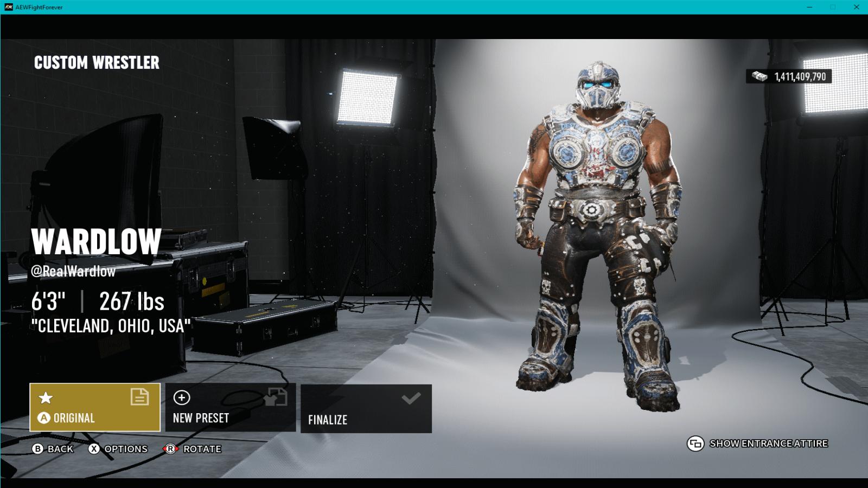The width and height of the screenshot is (868, 488).
Task: Click the Show Entrance Attire button icon
Action: pyautogui.click(x=695, y=444)
